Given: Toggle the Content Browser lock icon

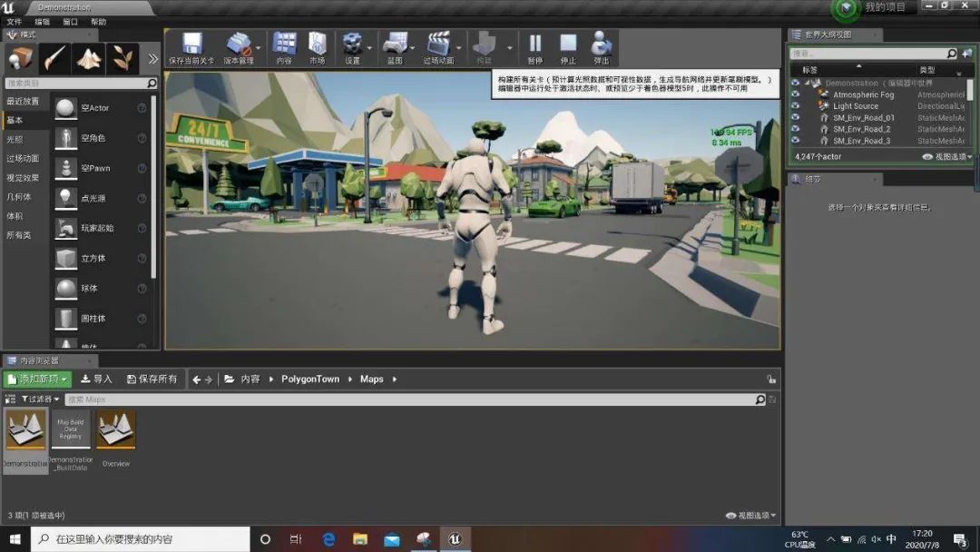Looking at the screenshot, I should point(772,379).
